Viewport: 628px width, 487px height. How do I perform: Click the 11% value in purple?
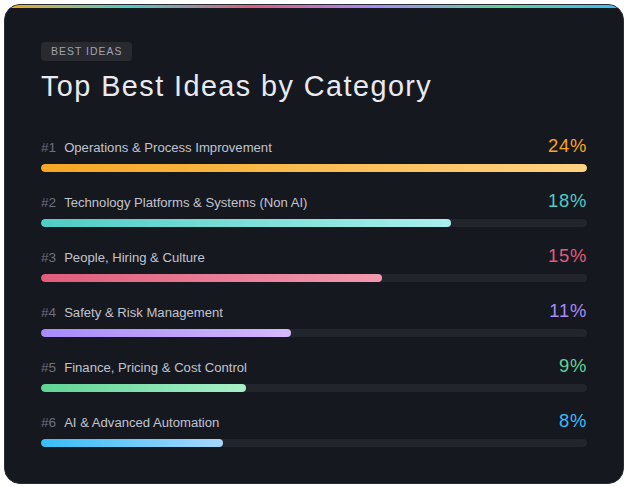567,311
